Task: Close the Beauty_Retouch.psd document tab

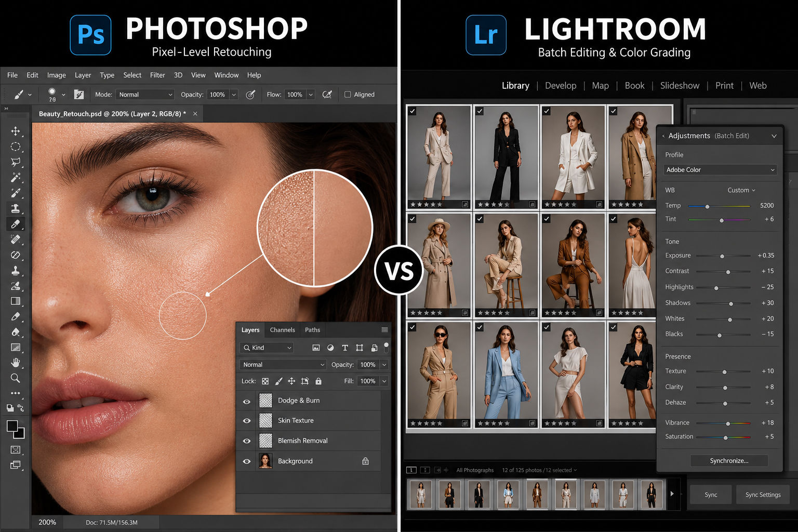Action: 195,114
